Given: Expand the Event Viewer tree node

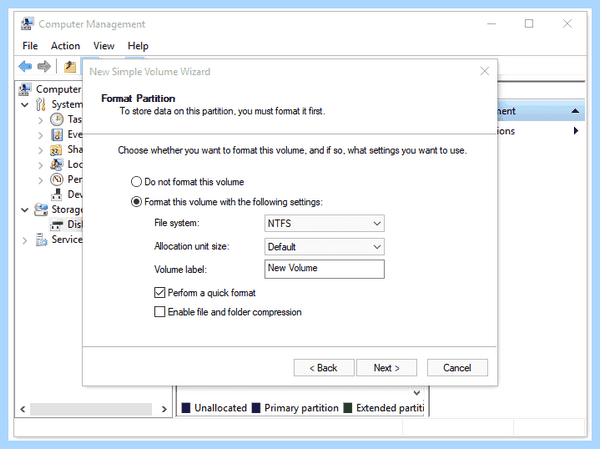Looking at the screenshot, I should pos(41,135).
